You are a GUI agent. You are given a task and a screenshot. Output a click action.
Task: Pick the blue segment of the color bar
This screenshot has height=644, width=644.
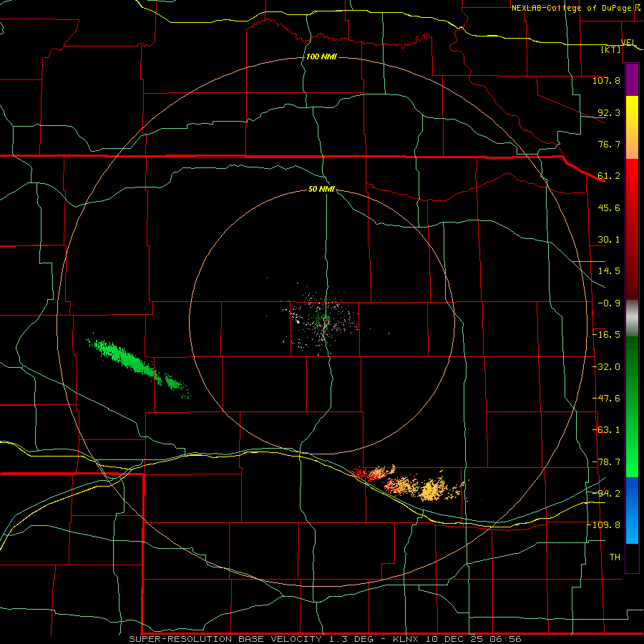632,510
